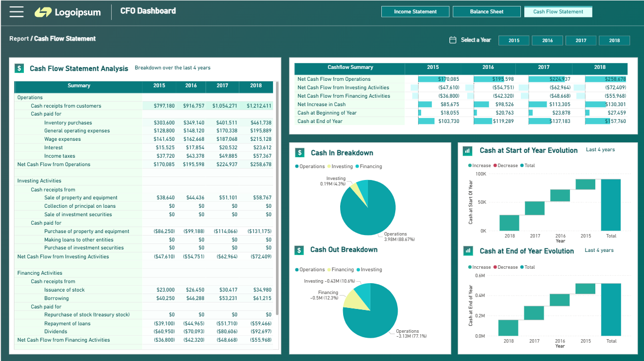
Task: Click the Wage expenses row label
Action: [63, 139]
